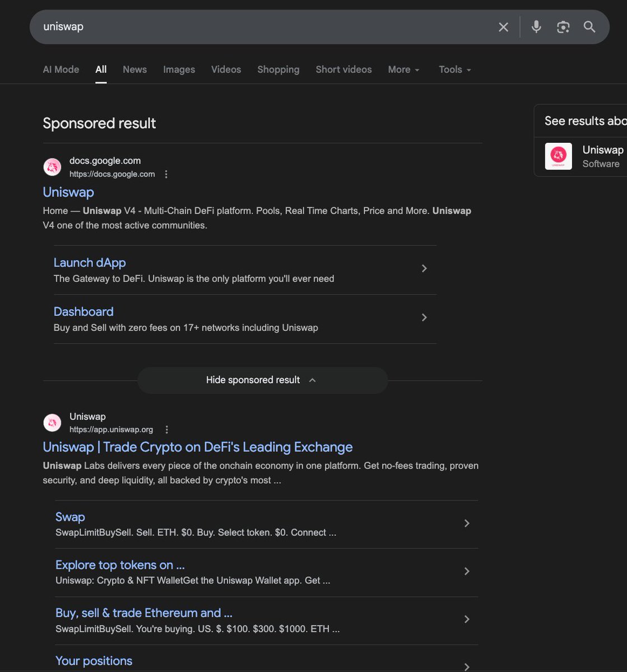Click Uniswap site name above app.uniswap.org
This screenshot has width=627, height=672.
point(87,417)
